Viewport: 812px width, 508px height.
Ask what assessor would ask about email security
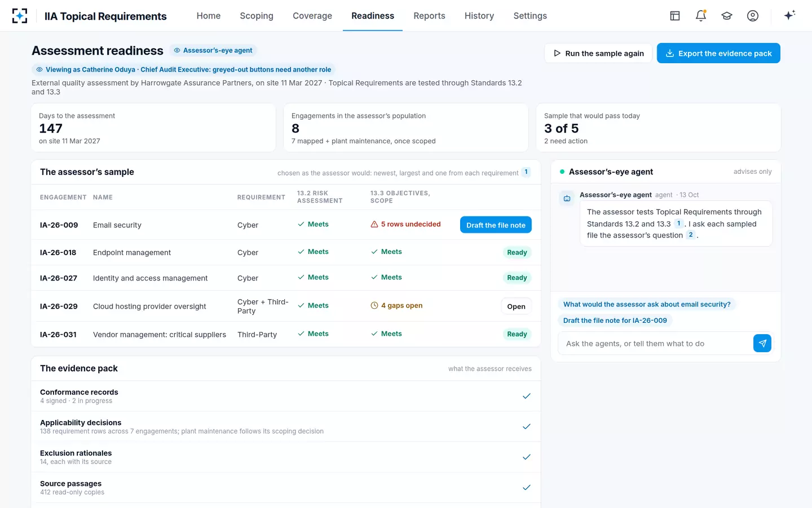[x=647, y=304]
